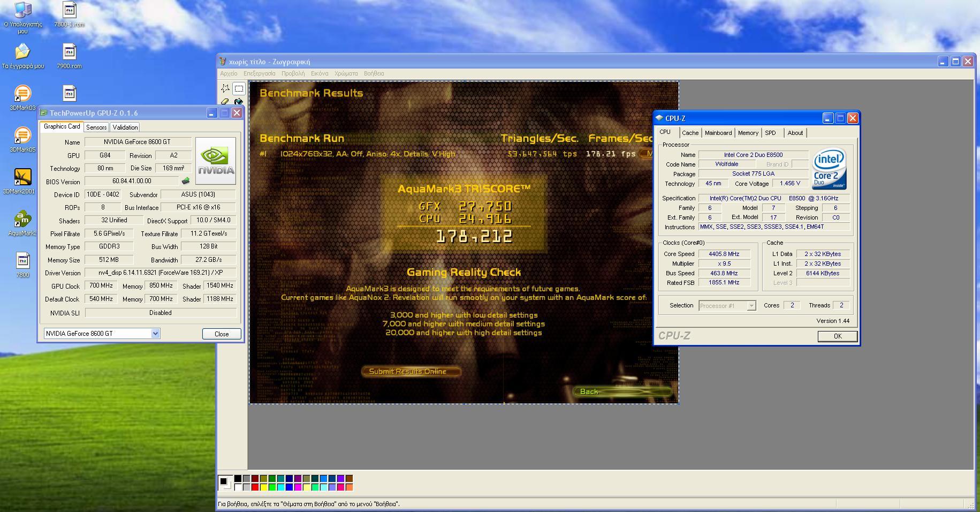This screenshot has width=980, height=512.
Task: Click OK in the CPU-Z window
Action: click(838, 336)
